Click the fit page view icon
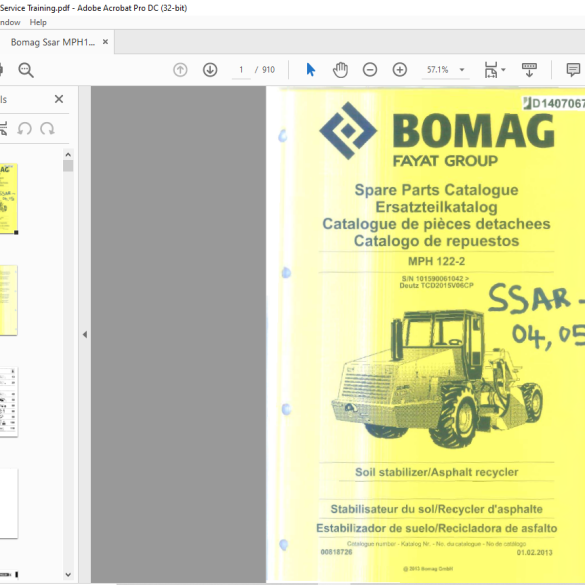Viewport: 585px width, 585px height. click(491, 70)
